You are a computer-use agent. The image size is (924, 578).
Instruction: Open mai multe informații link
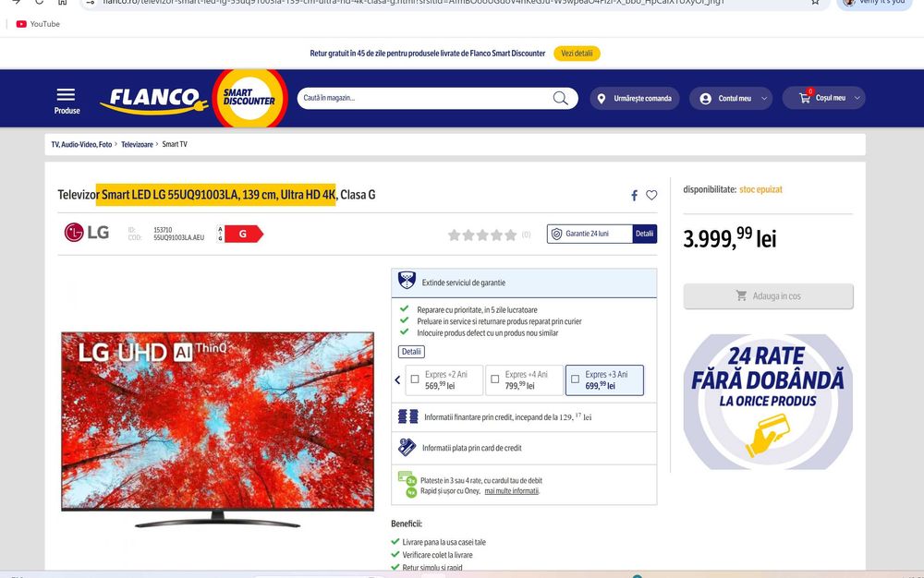point(512,491)
